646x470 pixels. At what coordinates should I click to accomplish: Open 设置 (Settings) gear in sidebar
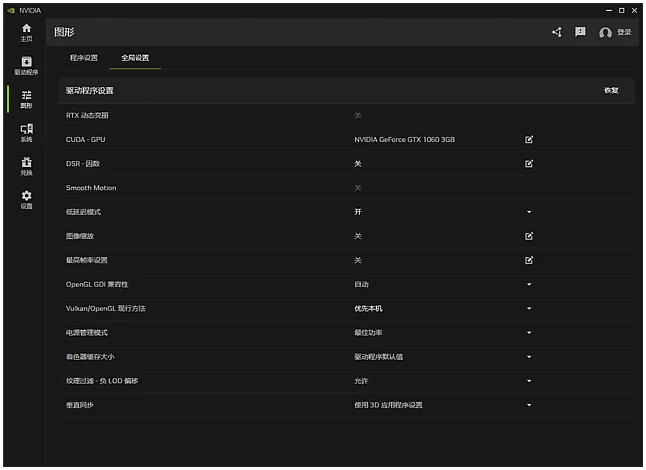pos(26,199)
